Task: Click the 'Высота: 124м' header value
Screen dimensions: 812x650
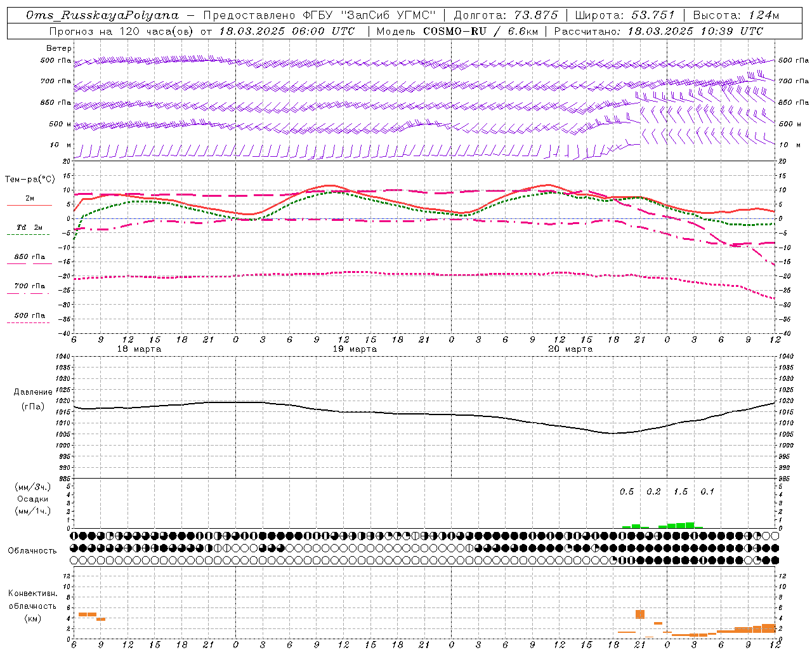Action: tap(736, 15)
